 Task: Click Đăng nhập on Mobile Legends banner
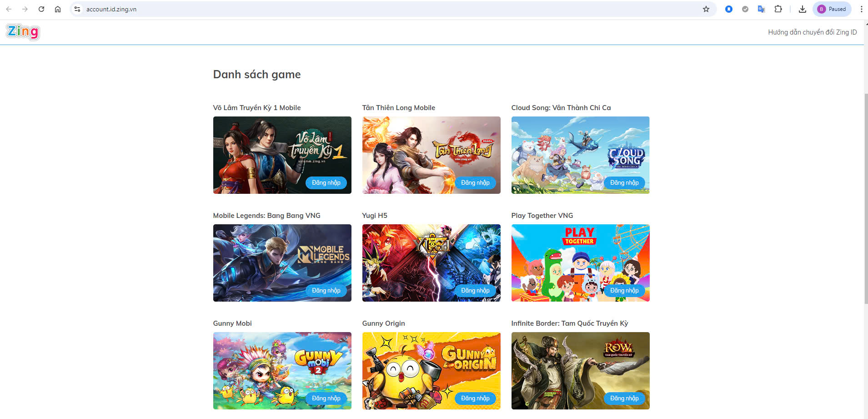coord(326,291)
